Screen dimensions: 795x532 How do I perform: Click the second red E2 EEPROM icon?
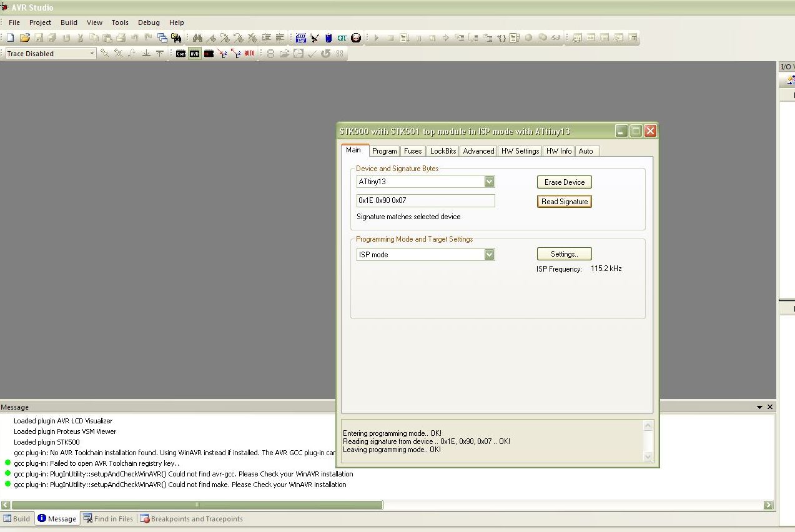click(x=236, y=54)
